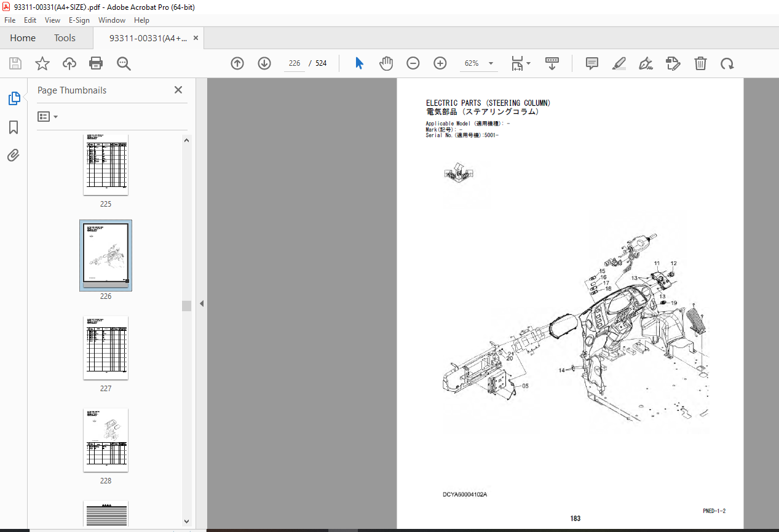This screenshot has width=779, height=532.
Task: Add a sticky note comment
Action: pos(592,63)
